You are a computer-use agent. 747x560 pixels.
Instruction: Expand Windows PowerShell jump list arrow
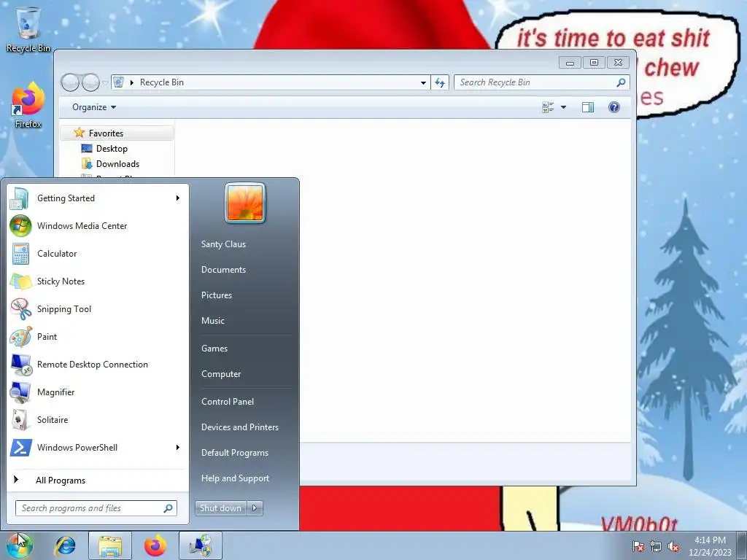(x=178, y=447)
